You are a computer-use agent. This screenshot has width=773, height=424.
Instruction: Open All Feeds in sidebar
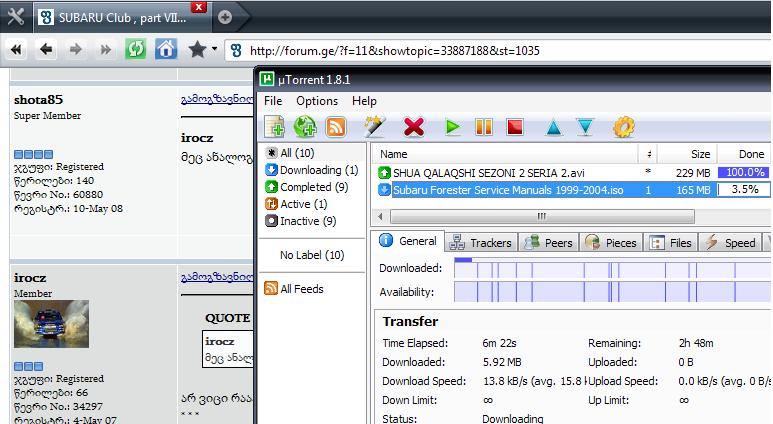[x=294, y=288]
